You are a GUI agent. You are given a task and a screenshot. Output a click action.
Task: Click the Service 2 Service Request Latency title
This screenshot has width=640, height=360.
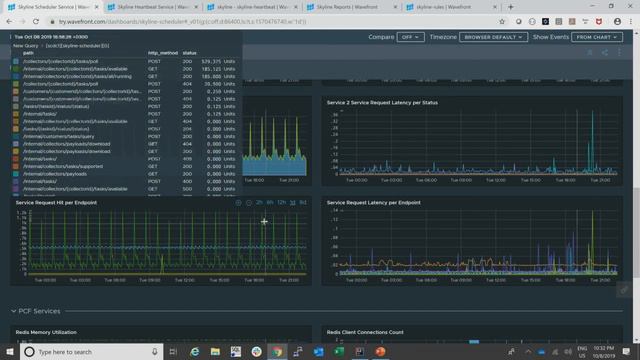tap(382, 102)
